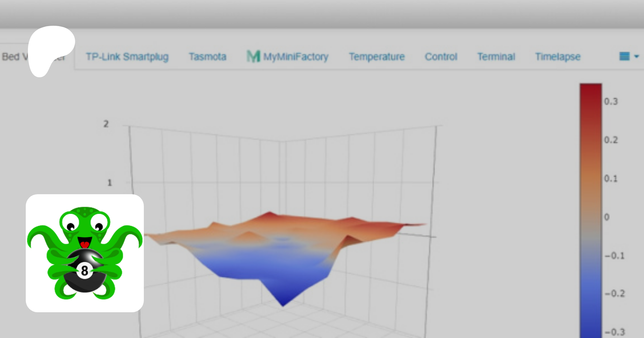The image size is (644, 338).
Task: Click the z-axis tick labeled 2
Action: (x=106, y=124)
